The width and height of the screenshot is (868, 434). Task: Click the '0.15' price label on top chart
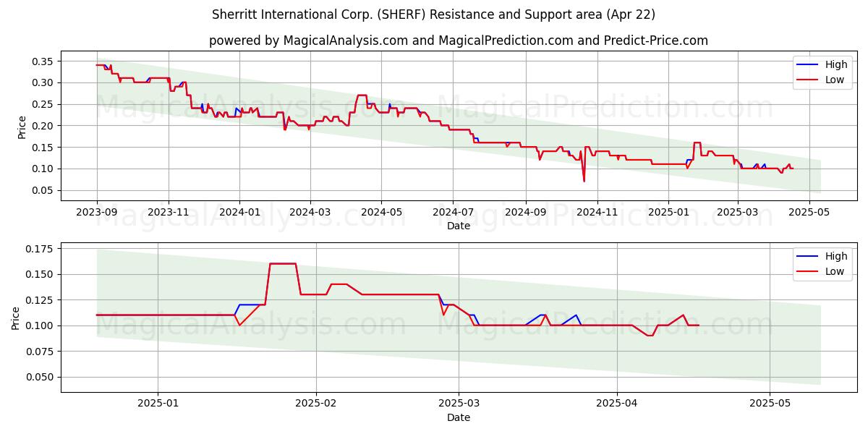coord(43,148)
